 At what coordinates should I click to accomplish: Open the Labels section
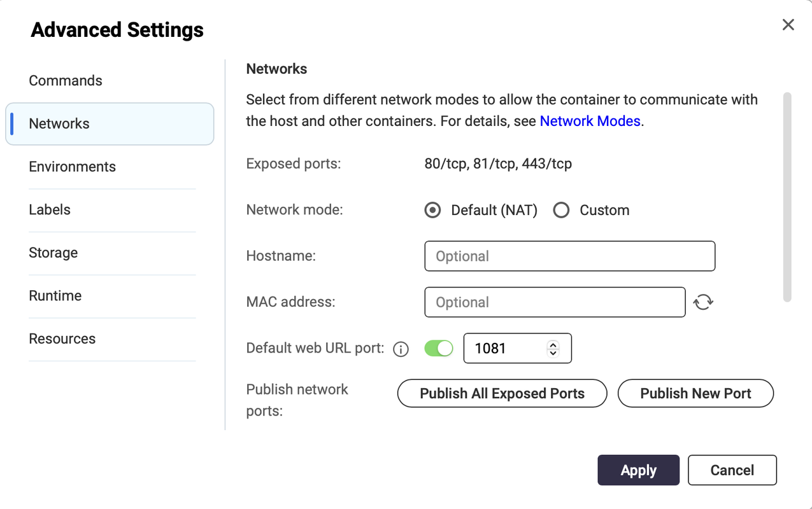tap(50, 209)
